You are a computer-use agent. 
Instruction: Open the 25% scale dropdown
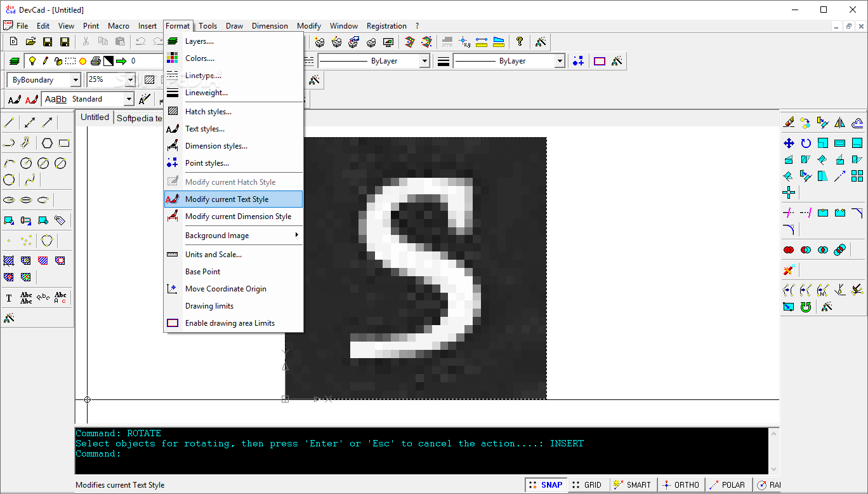tap(130, 80)
